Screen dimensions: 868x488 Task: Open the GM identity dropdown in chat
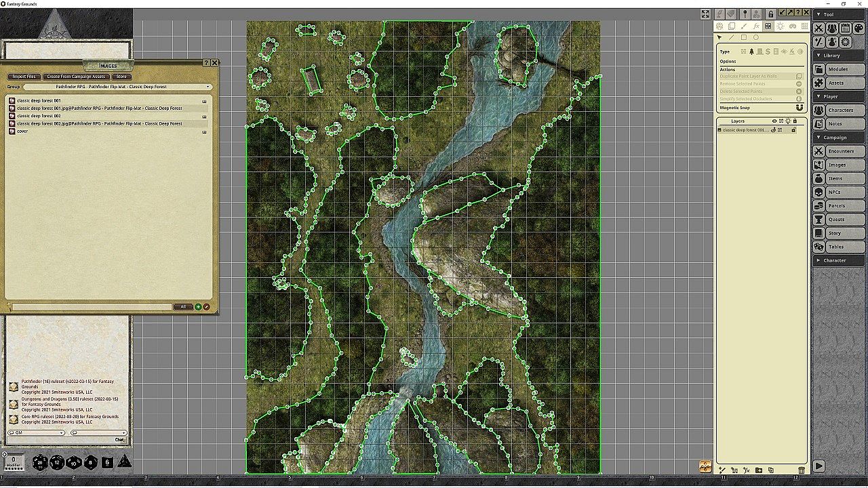click(x=36, y=432)
